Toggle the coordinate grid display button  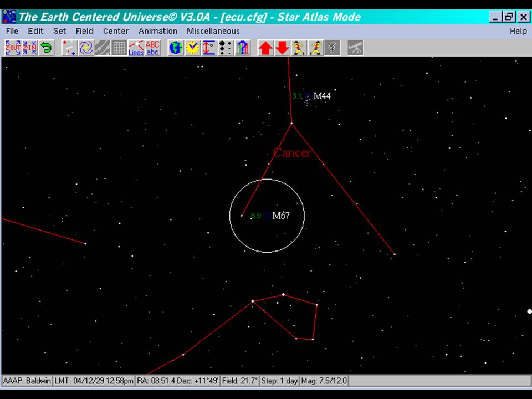[119, 48]
